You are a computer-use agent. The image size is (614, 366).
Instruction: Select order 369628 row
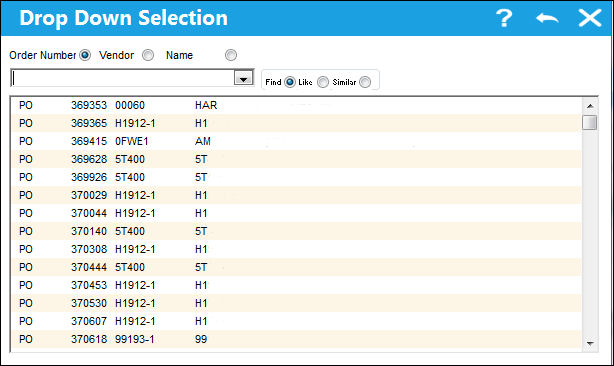tap(296, 159)
